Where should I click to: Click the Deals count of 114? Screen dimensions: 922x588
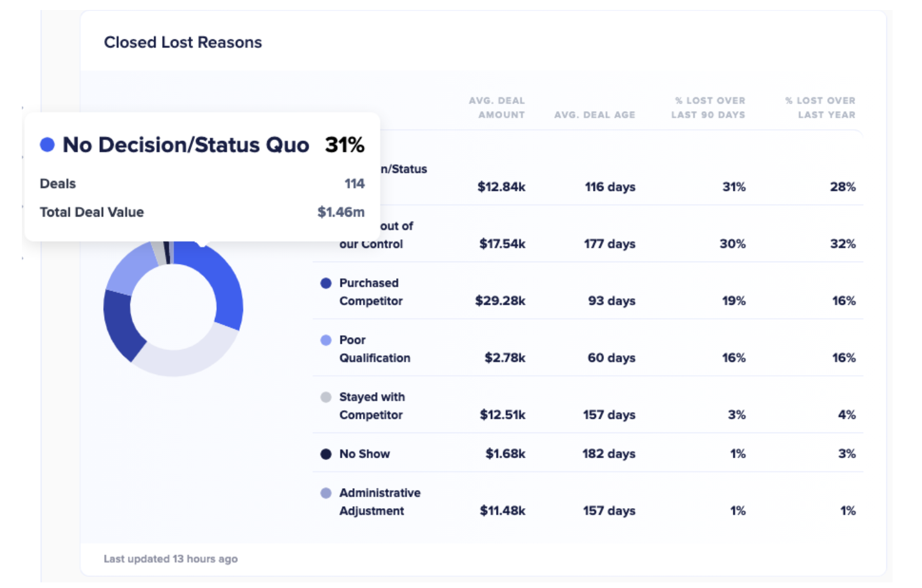click(355, 184)
